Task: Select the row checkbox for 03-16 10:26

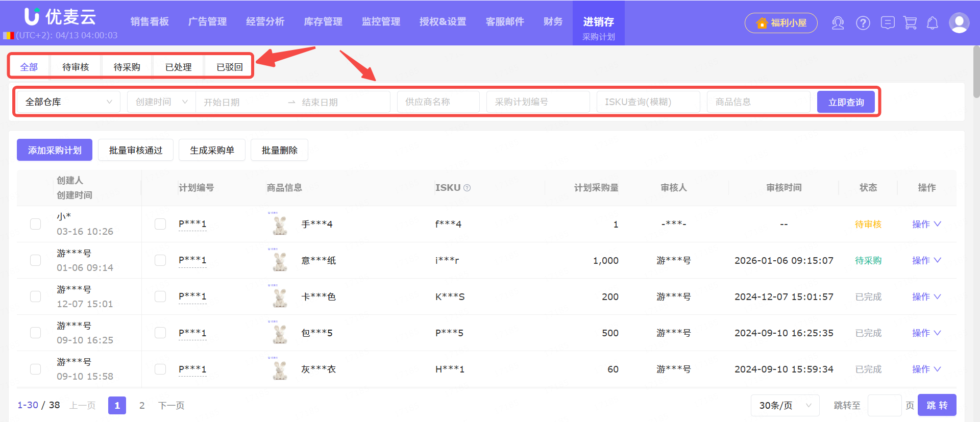Action: tap(35, 224)
